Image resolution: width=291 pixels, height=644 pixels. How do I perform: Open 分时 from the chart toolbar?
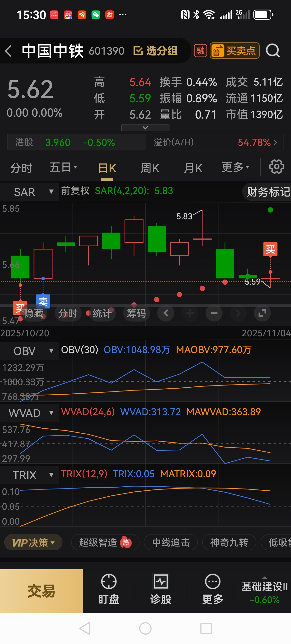pyautogui.click(x=68, y=313)
